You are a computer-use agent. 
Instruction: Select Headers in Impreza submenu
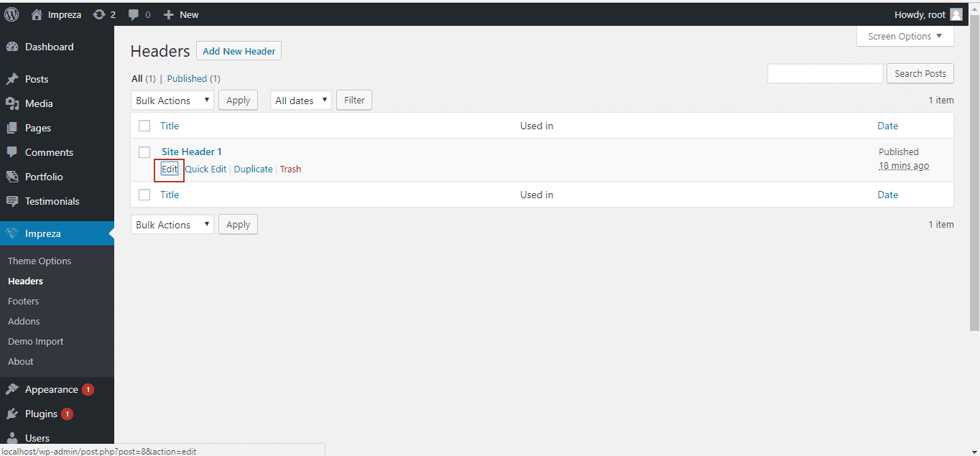[26, 281]
